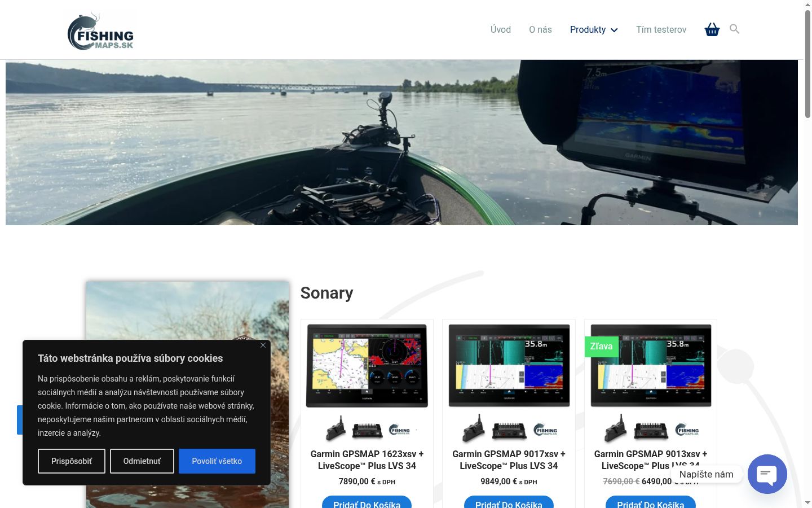The width and height of the screenshot is (812, 508).
Task: Open the chat bubble widget
Action: [x=767, y=474]
